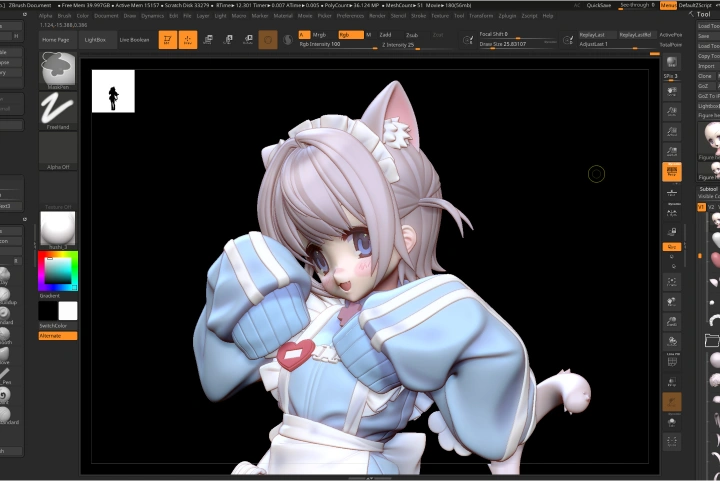Click the brush dial icon beside ReplayLast
This screenshot has height=481, width=720.
point(568,40)
